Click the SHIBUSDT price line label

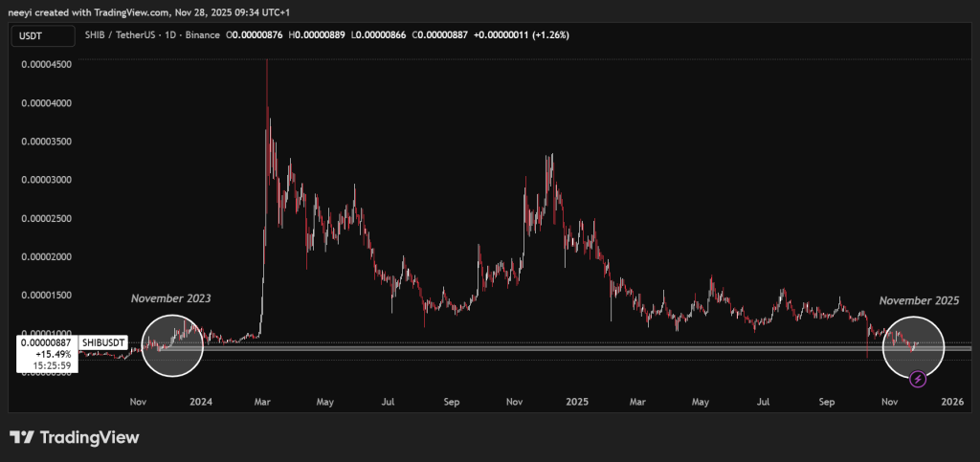[x=103, y=342]
